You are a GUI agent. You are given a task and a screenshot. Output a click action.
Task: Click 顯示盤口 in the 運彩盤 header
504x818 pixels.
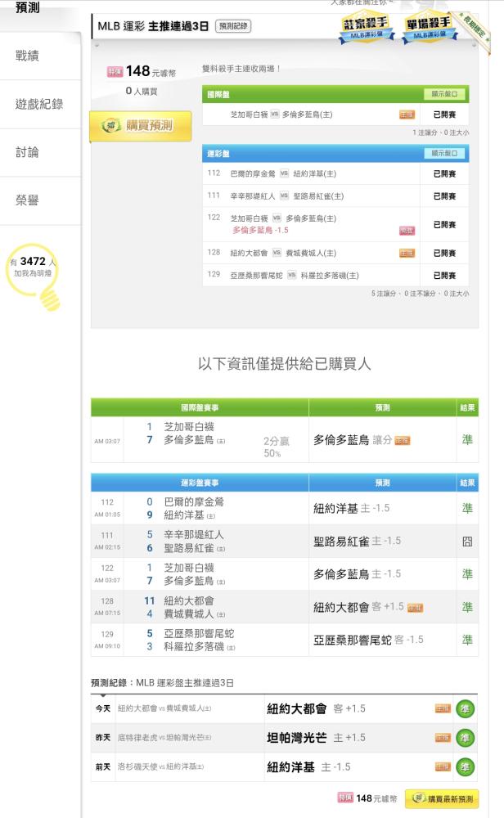pyautogui.click(x=444, y=154)
